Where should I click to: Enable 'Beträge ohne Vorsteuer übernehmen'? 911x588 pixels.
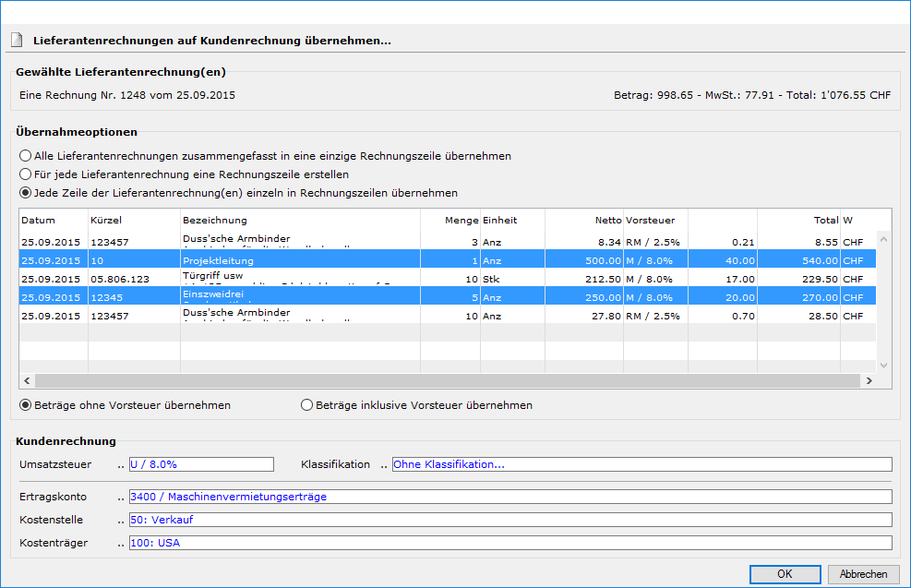click(26, 405)
